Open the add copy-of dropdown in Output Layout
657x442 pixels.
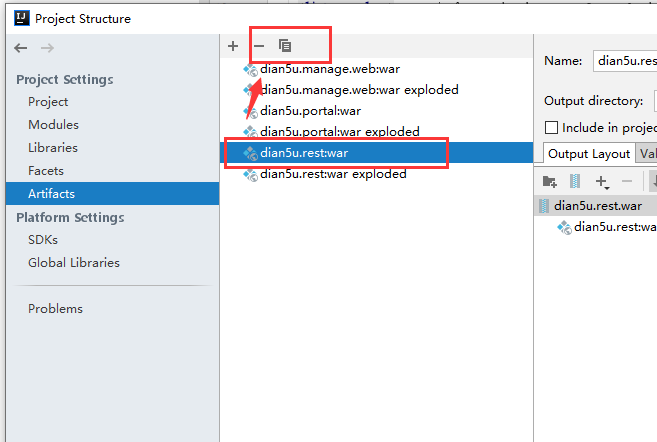602,181
